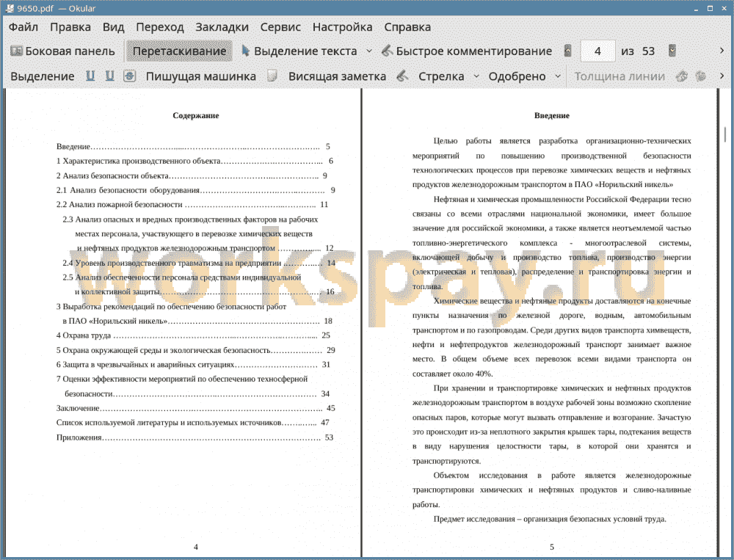The width and height of the screenshot is (734, 560).
Task: Open the Выделение текста dropdown arrow
Action: [369, 51]
